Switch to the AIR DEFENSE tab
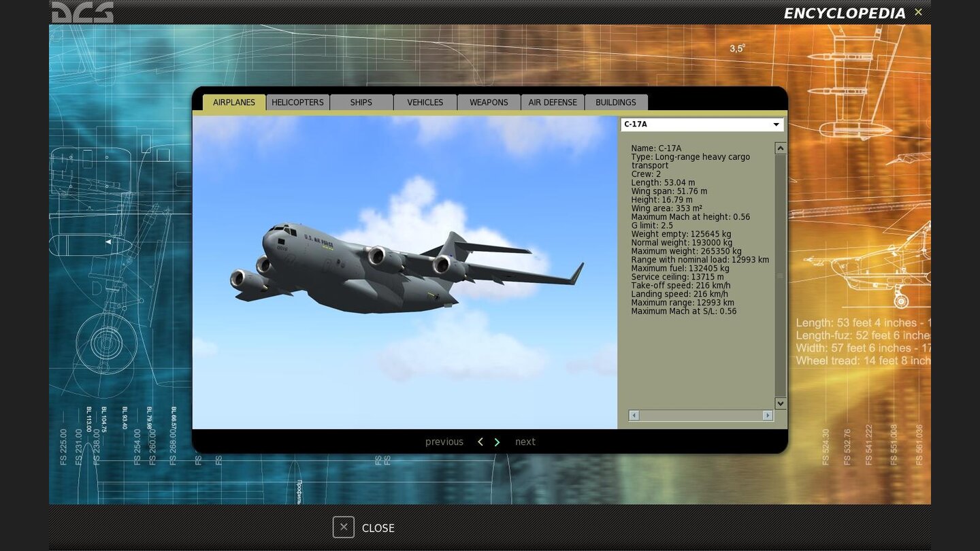The width and height of the screenshot is (980, 551). (x=553, y=102)
